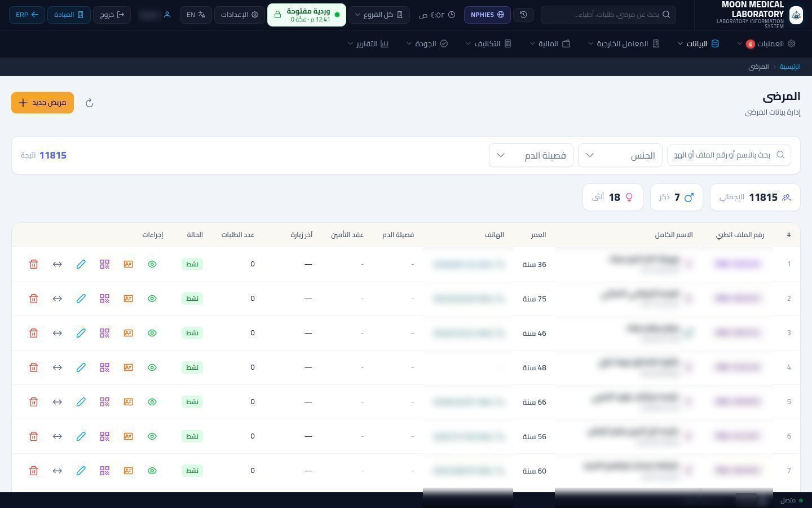Open the المالية finance menu
This screenshot has height=508, width=812.
coord(550,43)
